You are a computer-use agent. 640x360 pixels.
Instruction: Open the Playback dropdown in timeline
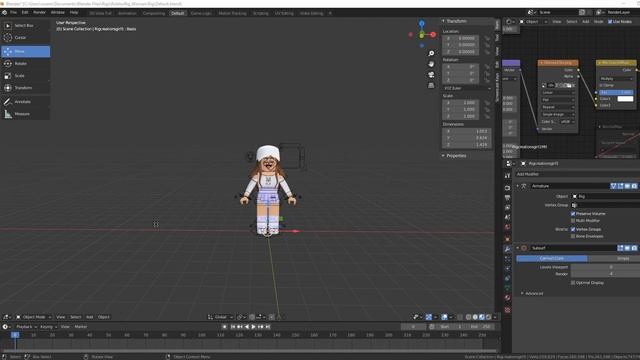click(26, 327)
